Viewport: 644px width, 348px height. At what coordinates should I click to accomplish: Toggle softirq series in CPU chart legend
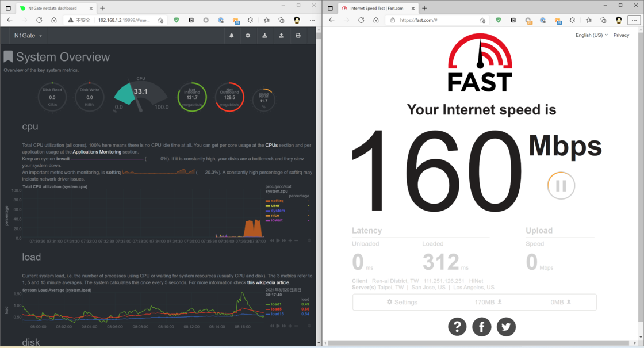tap(277, 201)
